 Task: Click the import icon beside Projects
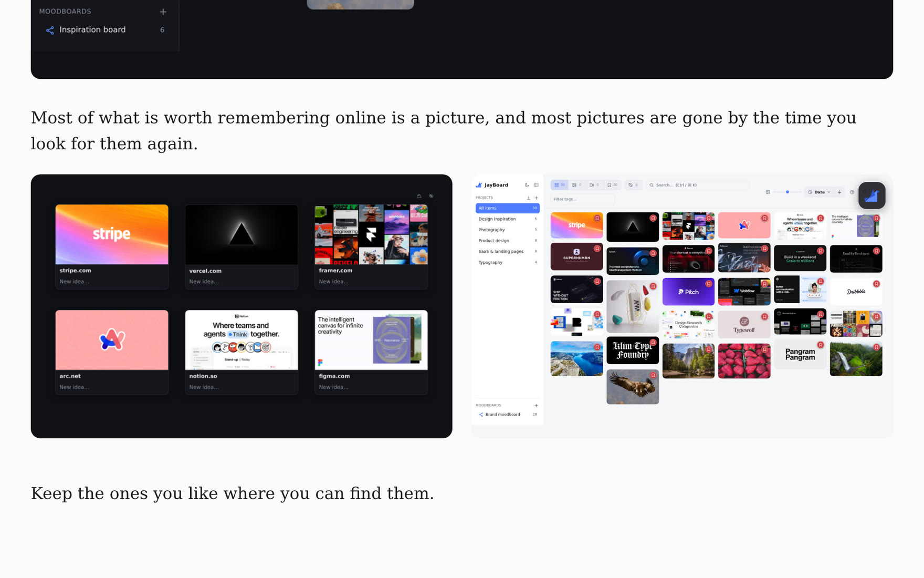click(x=528, y=198)
